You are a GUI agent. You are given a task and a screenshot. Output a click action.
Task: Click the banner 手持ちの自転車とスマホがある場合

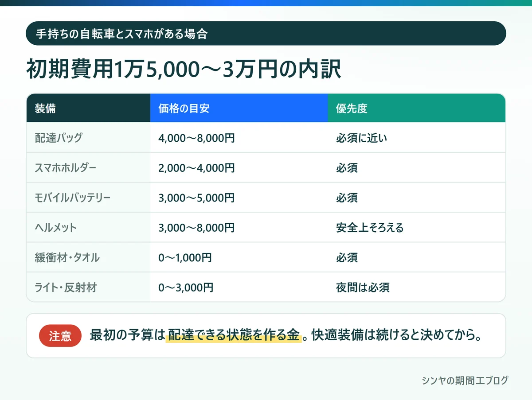(266, 33)
